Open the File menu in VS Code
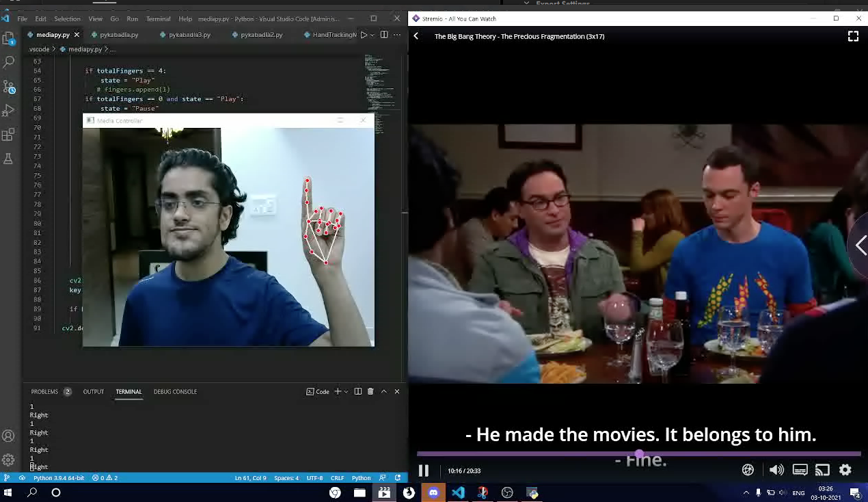 click(23, 18)
